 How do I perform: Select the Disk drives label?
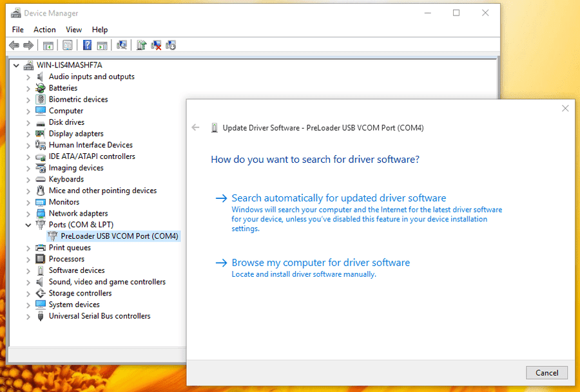click(66, 122)
